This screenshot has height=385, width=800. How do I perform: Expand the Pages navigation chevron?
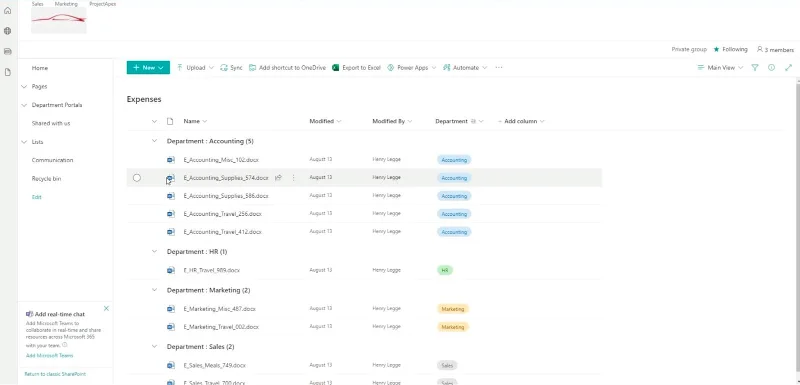[23, 87]
